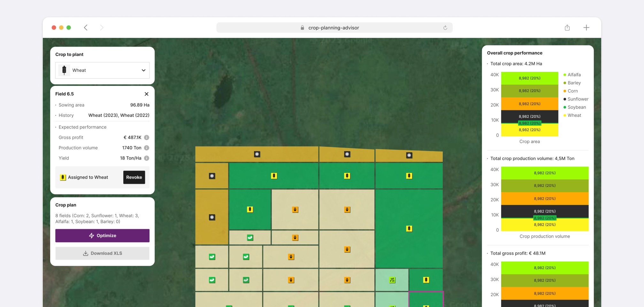Image resolution: width=644 pixels, height=307 pixels.
Task: Open a new browser tab with plus icon
Action: (586, 28)
